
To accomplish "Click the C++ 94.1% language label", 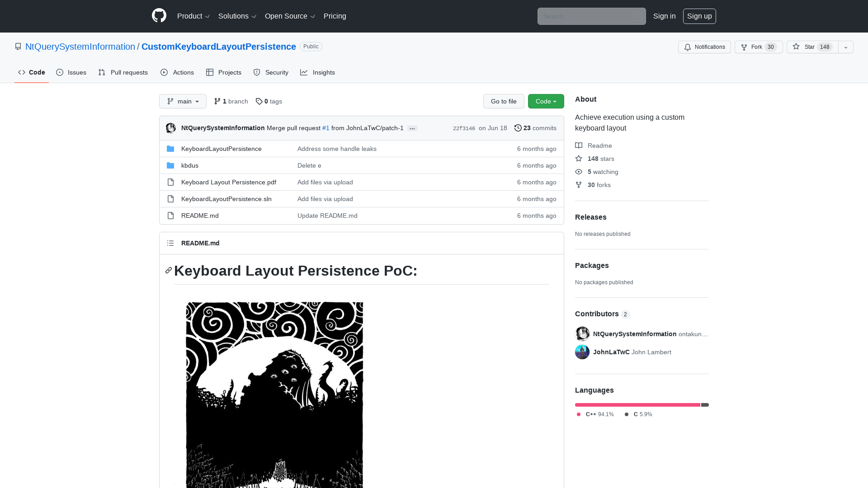I will point(595,414).
